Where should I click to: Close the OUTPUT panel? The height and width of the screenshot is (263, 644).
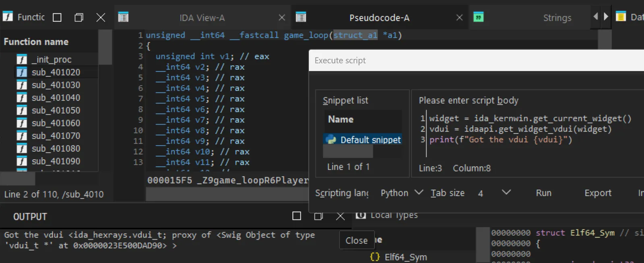(340, 216)
